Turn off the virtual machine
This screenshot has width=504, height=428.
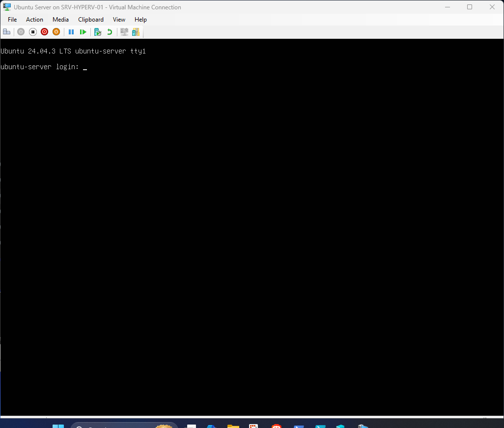(x=32, y=31)
